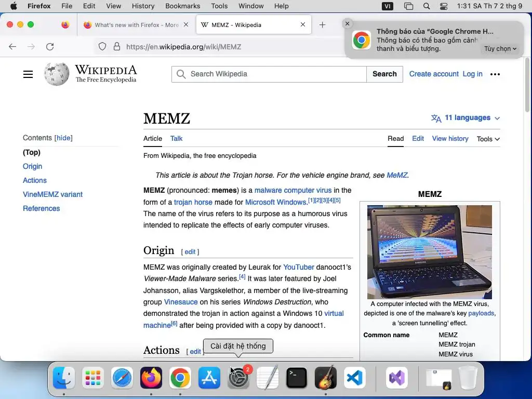Open the Microsoft Windows link
Screen dimensions: 532x399
click(276, 202)
